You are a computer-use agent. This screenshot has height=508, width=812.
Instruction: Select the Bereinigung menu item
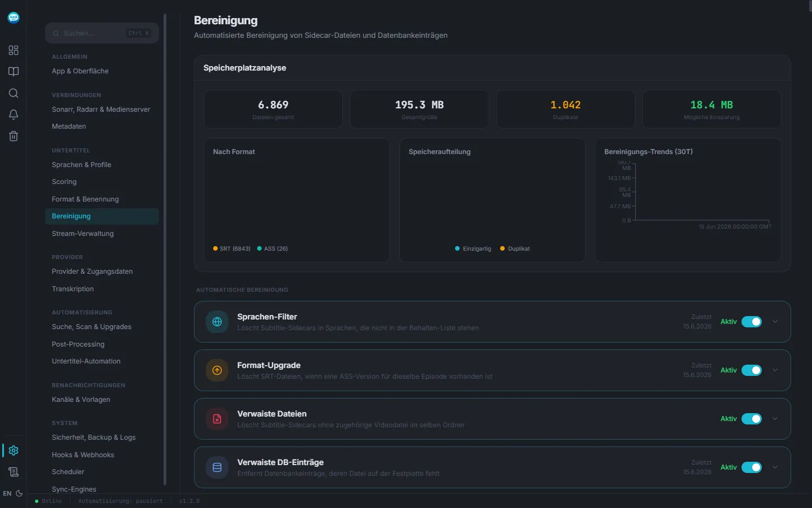click(x=102, y=216)
